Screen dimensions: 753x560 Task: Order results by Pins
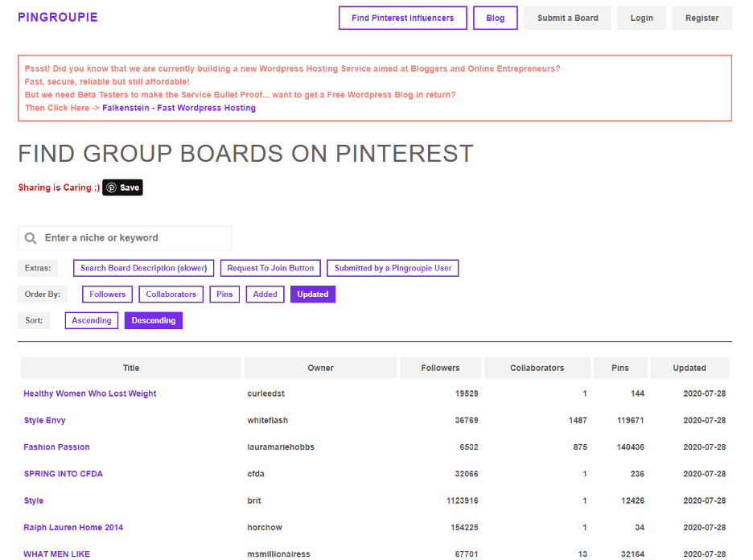(x=224, y=294)
